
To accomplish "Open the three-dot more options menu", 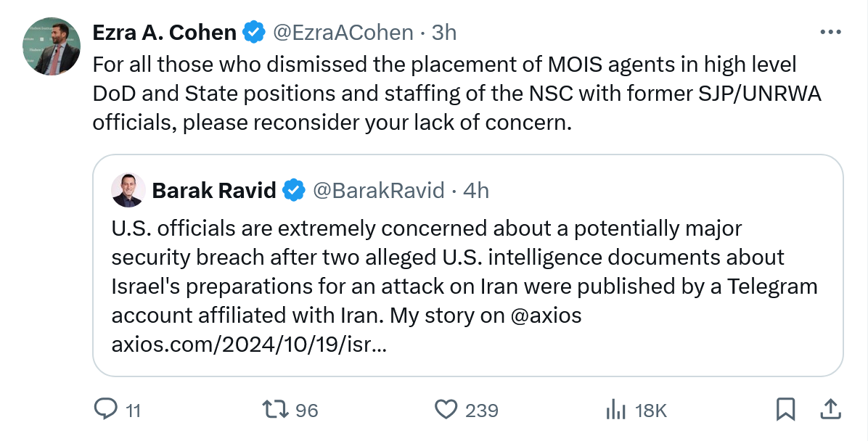I will coord(829,33).
